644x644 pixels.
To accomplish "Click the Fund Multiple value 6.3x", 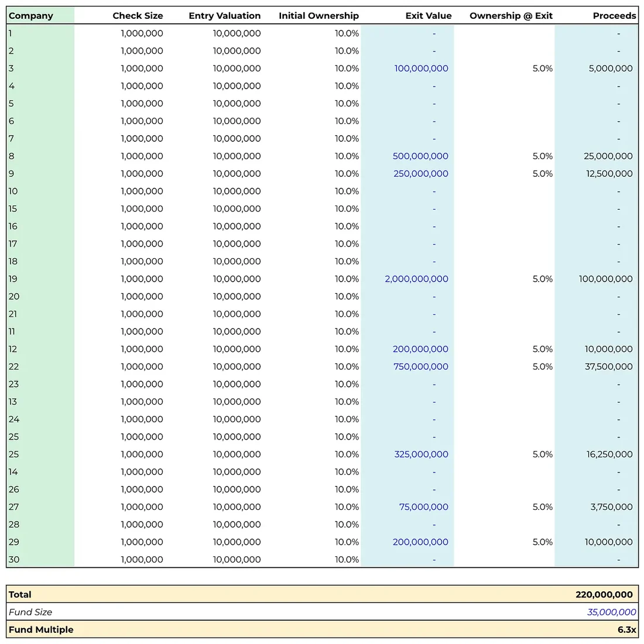I will point(626,629).
